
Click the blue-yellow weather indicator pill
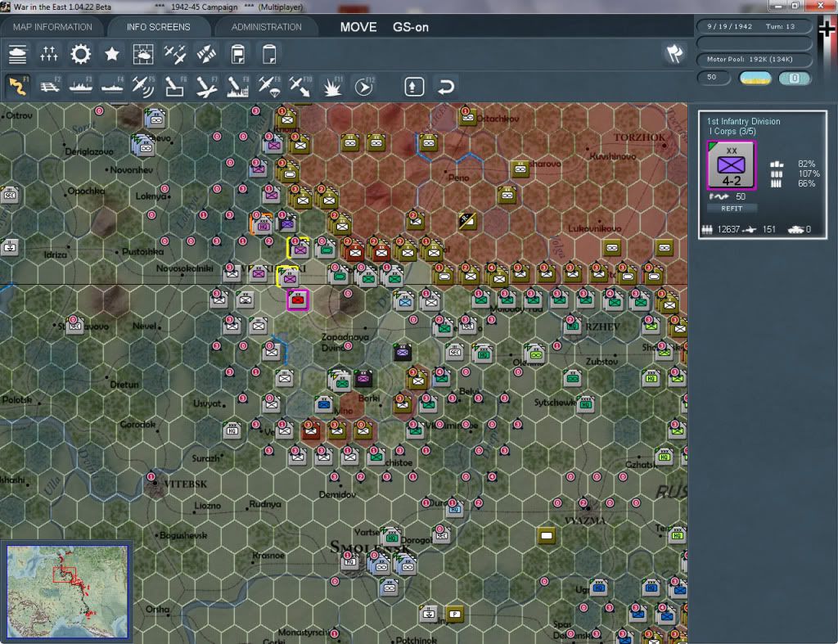755,78
